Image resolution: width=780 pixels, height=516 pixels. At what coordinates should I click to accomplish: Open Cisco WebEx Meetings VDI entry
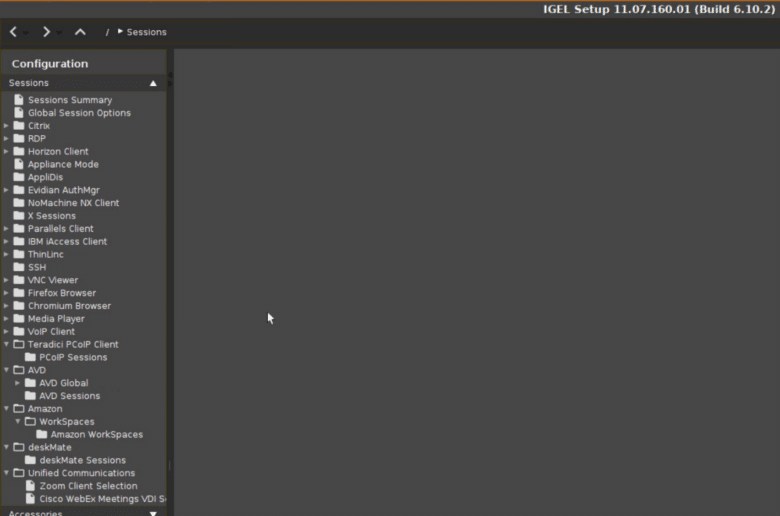[102, 499]
